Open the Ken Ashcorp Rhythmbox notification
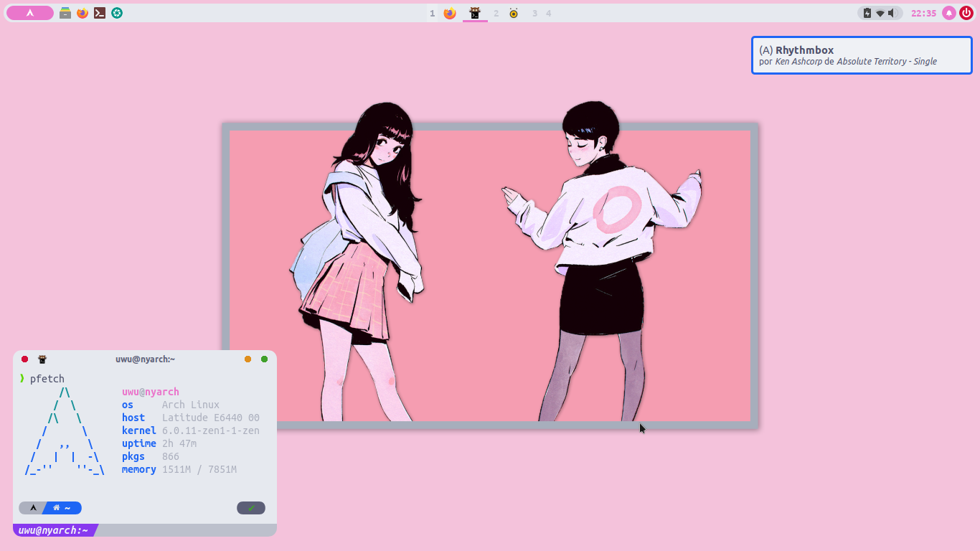Image resolution: width=980 pixels, height=551 pixels. (x=861, y=55)
